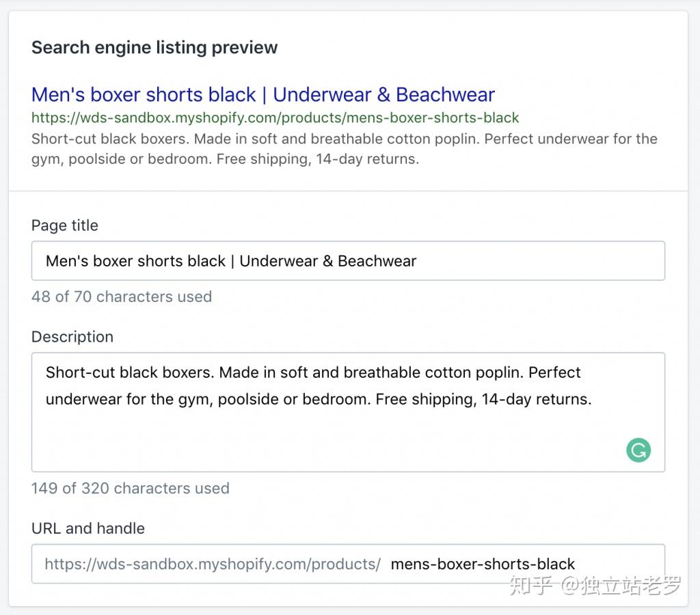This screenshot has width=700, height=615.
Task: Click the 48 of 70 characters counter
Action: click(122, 297)
